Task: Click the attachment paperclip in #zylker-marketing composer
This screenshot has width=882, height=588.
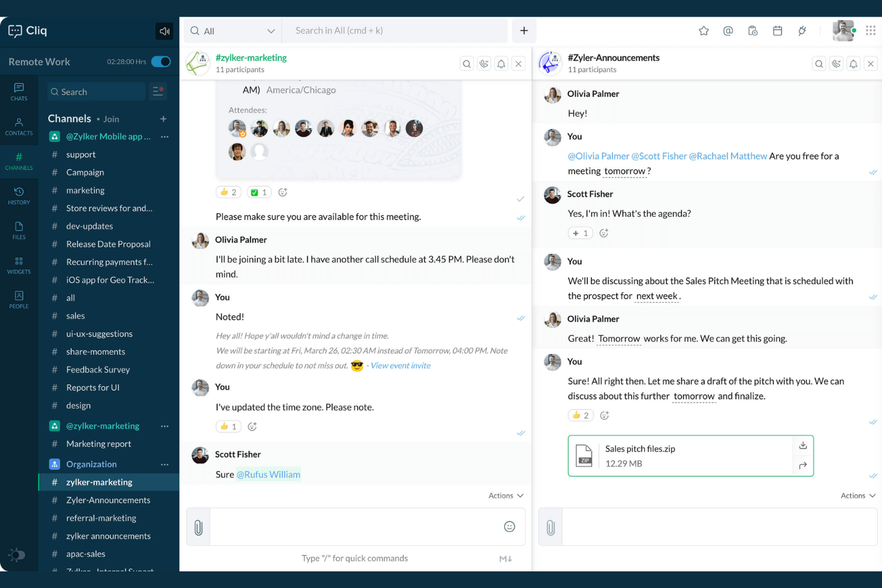Action: (x=198, y=527)
